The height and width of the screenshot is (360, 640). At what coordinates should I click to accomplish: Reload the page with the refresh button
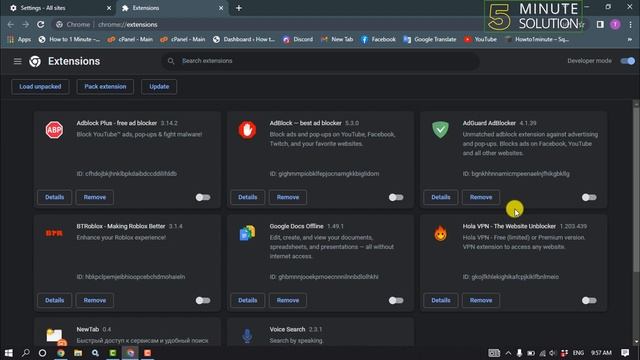coord(40,24)
